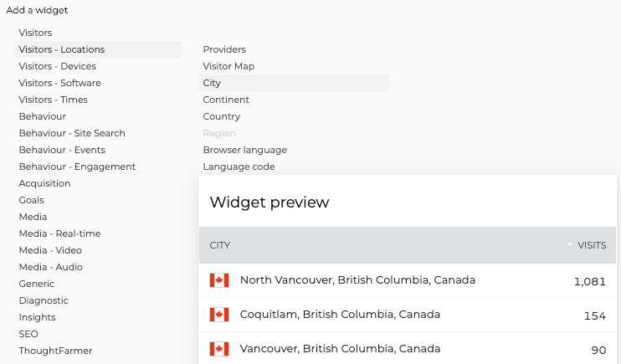The width and height of the screenshot is (621, 364).
Task: Open the Acquisition category
Action: [x=44, y=183]
